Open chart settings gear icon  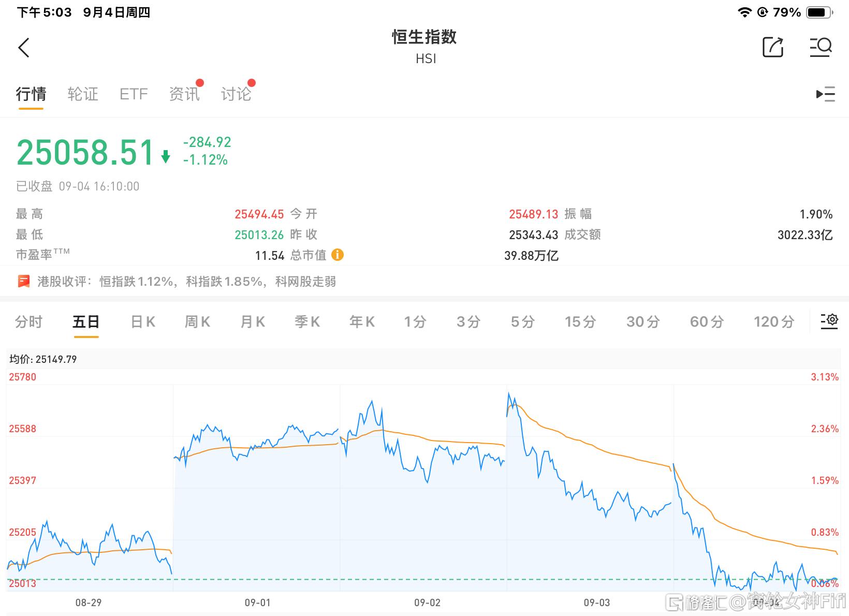[x=829, y=321]
